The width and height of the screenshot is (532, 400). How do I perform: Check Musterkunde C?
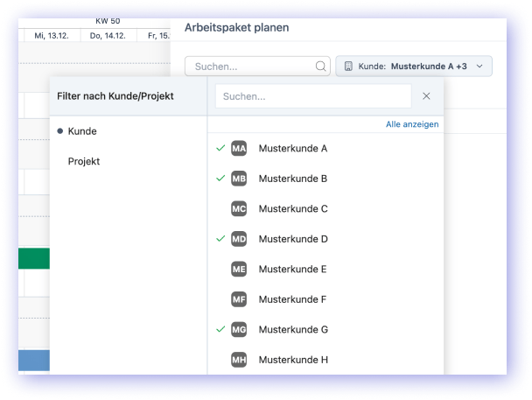coord(325,209)
